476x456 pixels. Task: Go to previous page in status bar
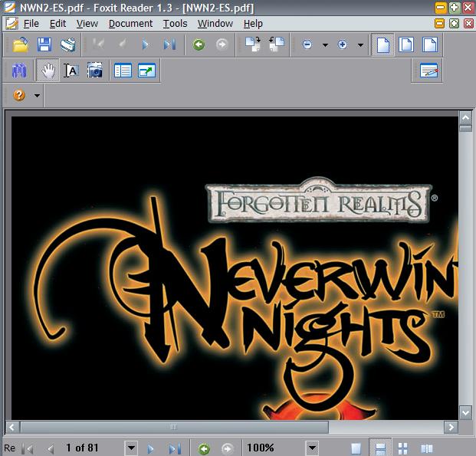coord(51,448)
